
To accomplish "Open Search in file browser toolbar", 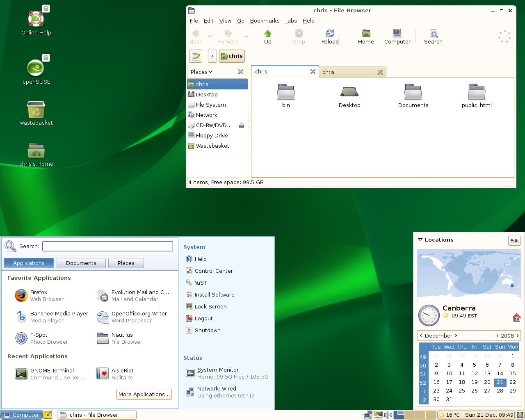I will (433, 37).
